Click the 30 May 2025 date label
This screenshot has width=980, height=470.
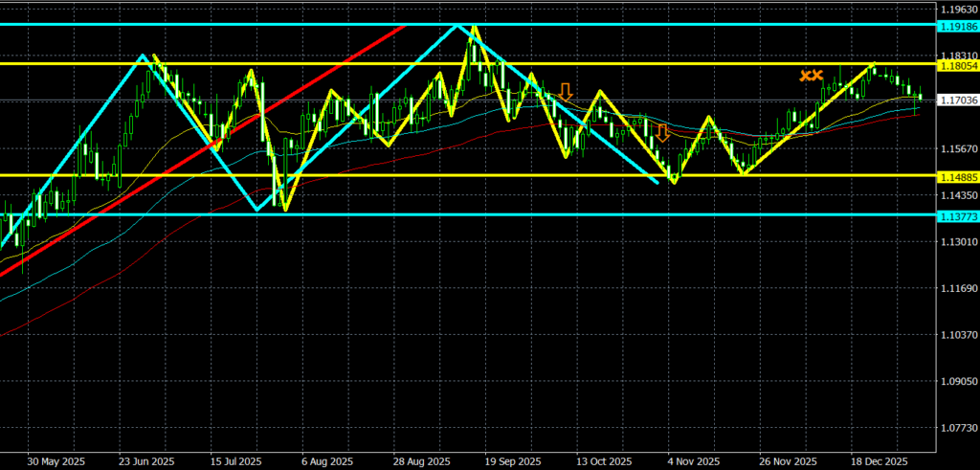tap(56, 461)
